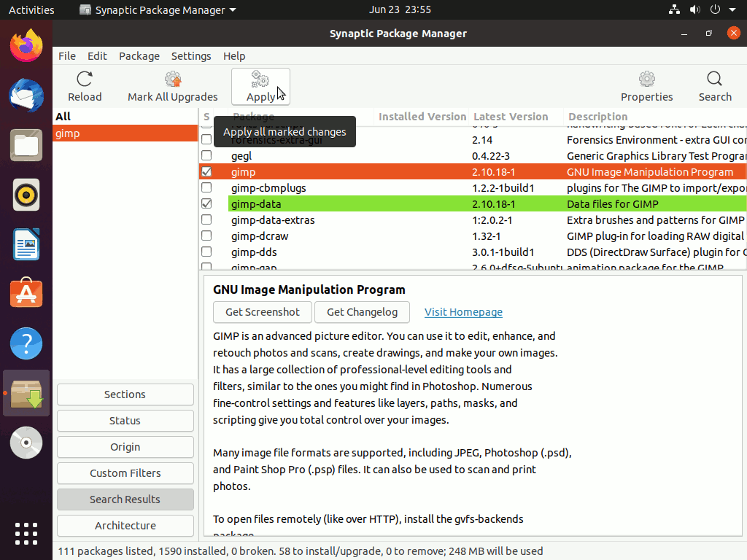Switch to Origin filter
The image size is (747, 560).
point(125,447)
